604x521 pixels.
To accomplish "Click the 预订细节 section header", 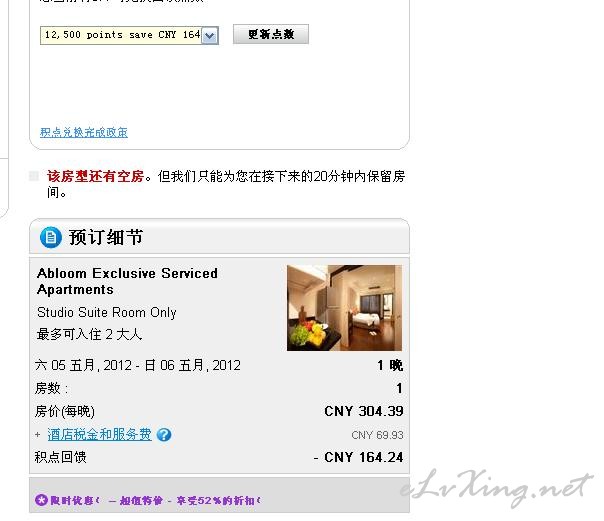I will [x=106, y=237].
